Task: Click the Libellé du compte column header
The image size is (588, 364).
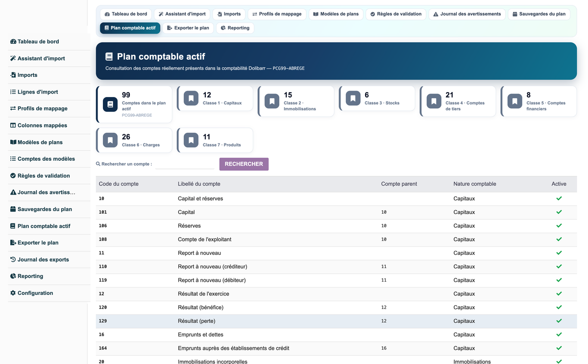Action: (199, 184)
